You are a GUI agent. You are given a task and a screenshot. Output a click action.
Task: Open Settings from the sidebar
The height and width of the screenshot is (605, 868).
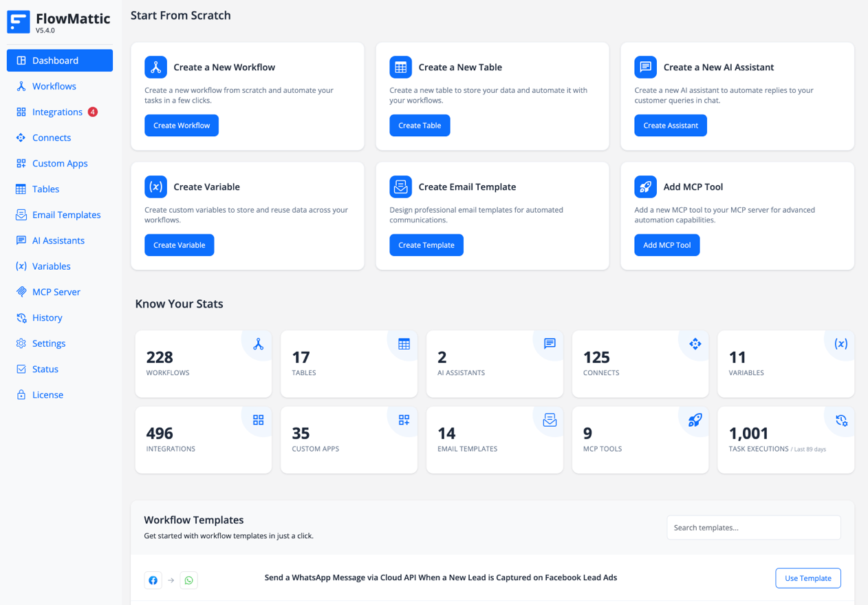pos(48,343)
